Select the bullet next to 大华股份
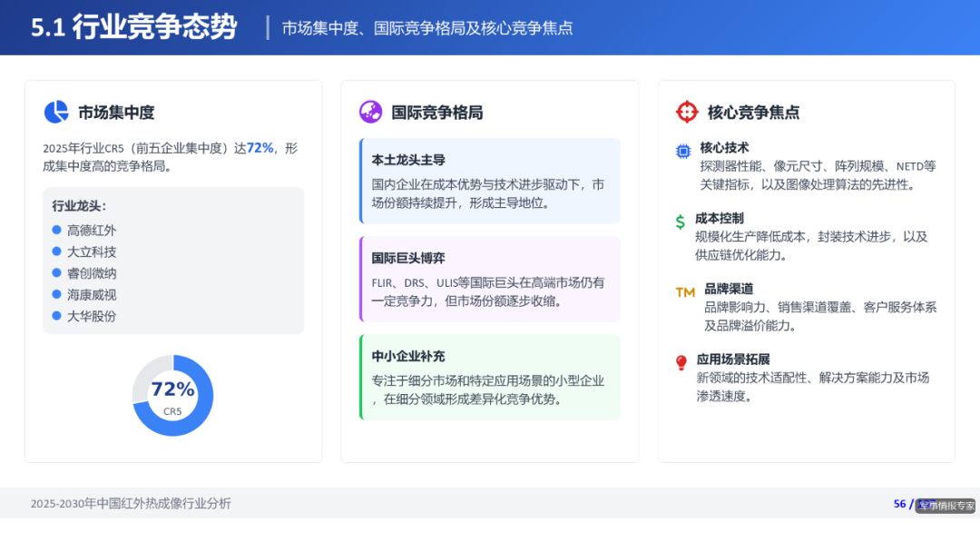Viewport: 980px width, 552px height. point(56,316)
